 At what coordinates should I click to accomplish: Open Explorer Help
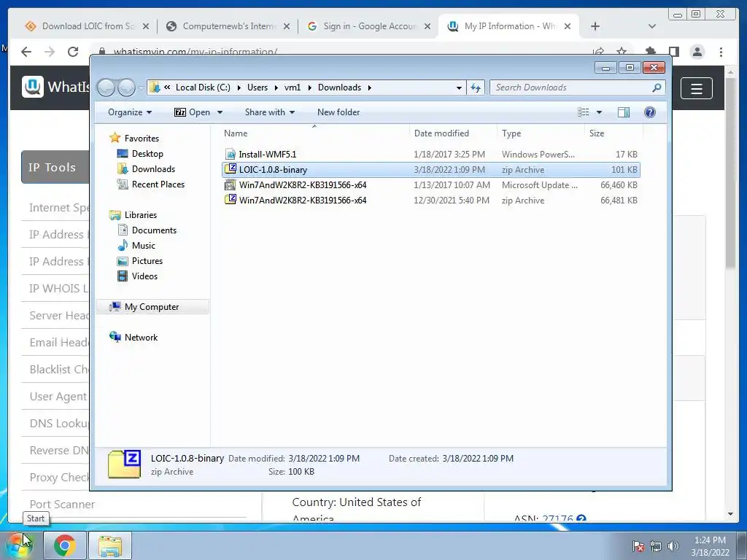[649, 112]
